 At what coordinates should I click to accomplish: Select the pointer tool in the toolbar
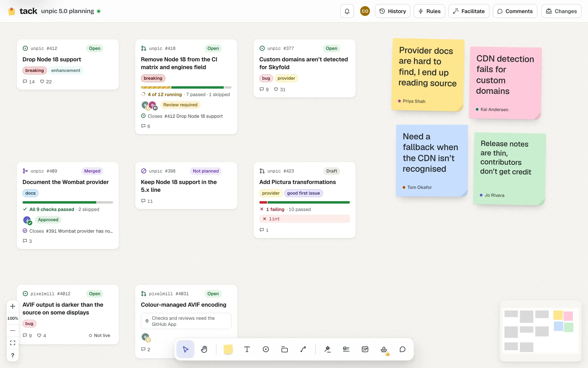click(185, 349)
